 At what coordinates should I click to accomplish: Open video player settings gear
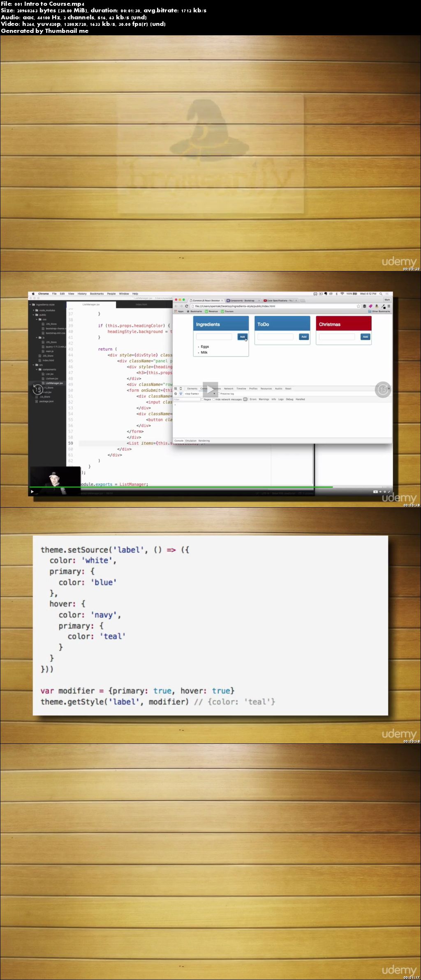(x=385, y=491)
